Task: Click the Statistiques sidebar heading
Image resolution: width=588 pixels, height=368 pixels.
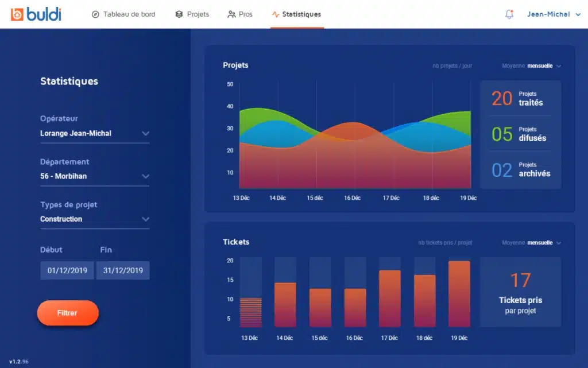Action: click(x=69, y=82)
